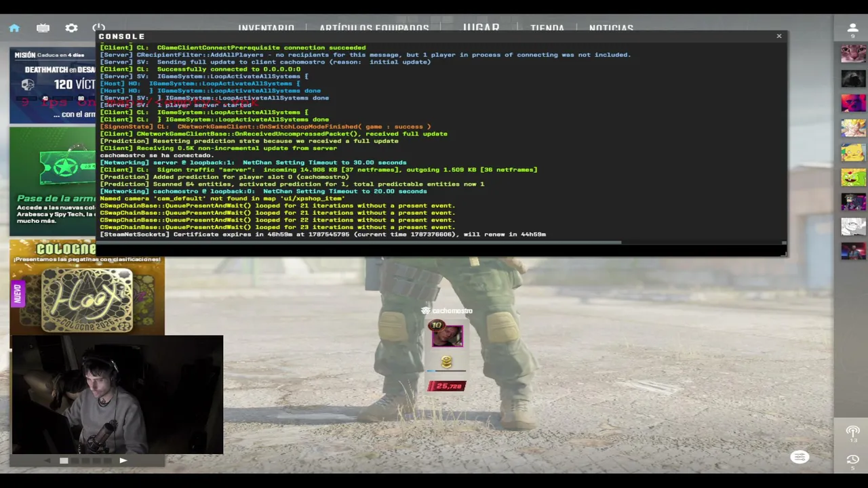This screenshot has width=868, height=488.
Task: Select the yellow cartoon character friend avatar
Action: (x=853, y=152)
